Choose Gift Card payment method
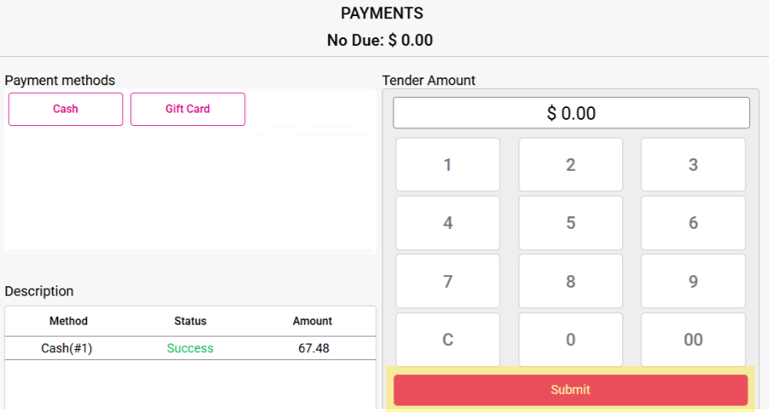 [x=187, y=109]
